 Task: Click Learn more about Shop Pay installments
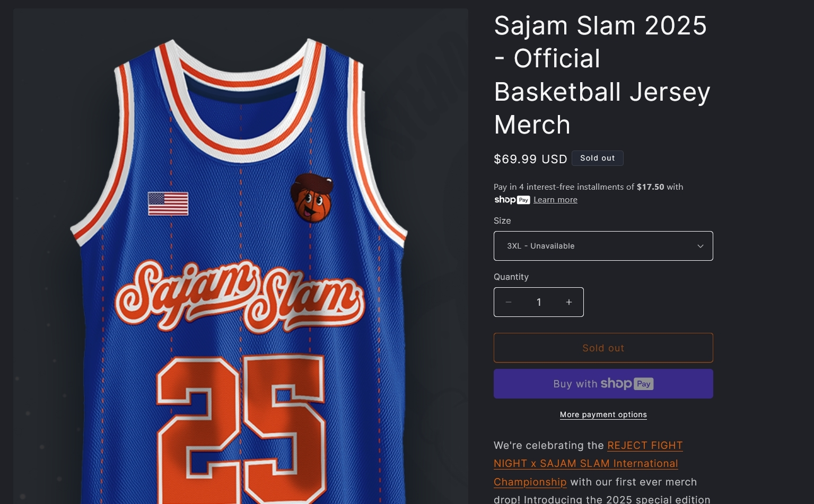click(555, 200)
